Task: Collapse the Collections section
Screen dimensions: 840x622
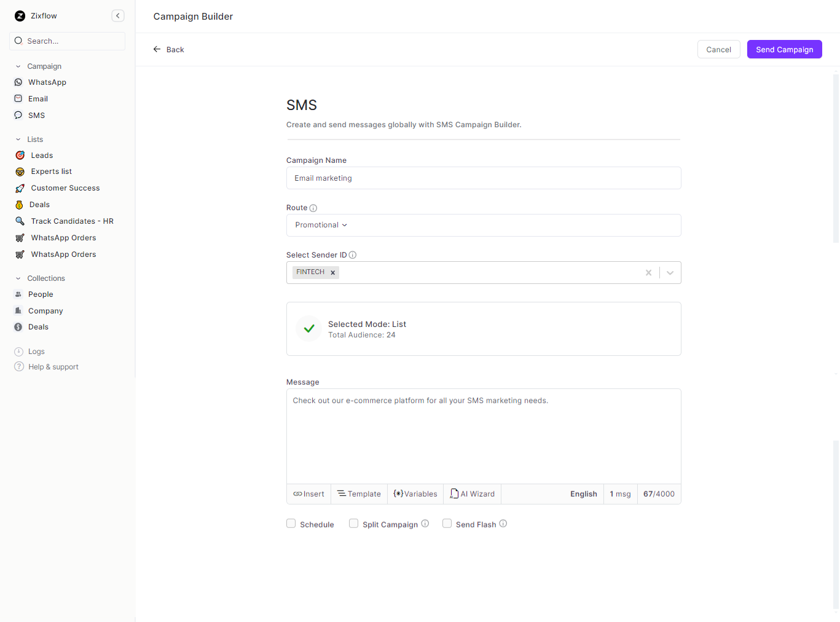Action: pyautogui.click(x=18, y=278)
